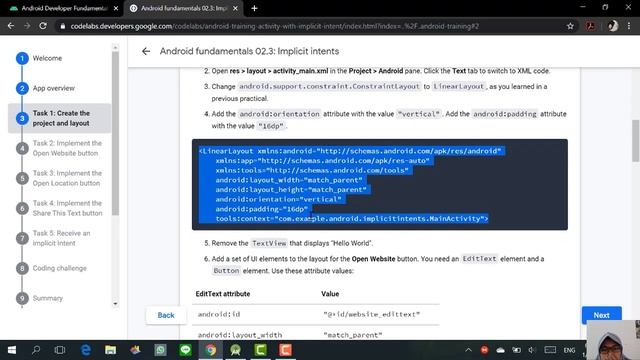Image resolution: width=640 pixels, height=360 pixels.
Task: Select Task 1: Create the project and layout
Action: 60,118
